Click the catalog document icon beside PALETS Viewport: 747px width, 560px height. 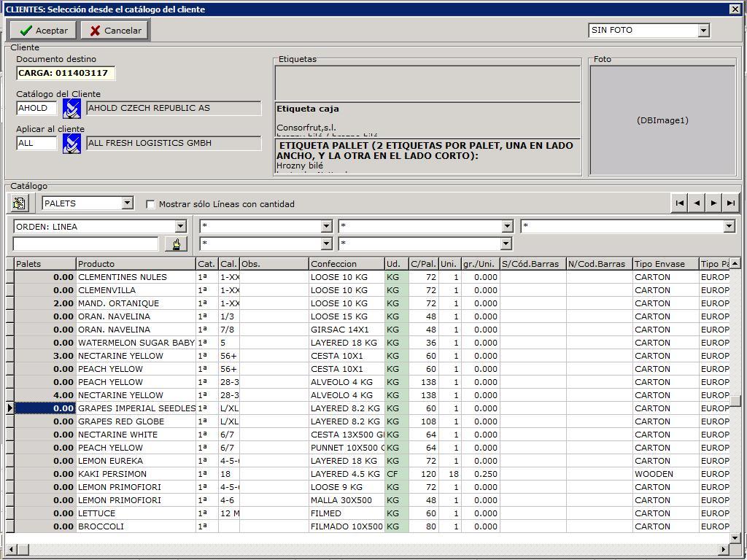pyautogui.click(x=19, y=203)
